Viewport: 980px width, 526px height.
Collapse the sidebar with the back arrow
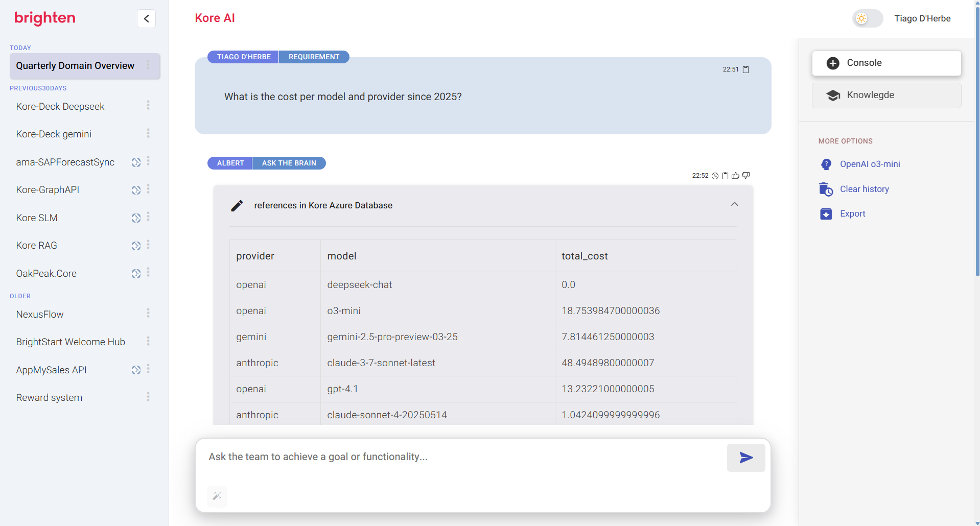coord(146,19)
